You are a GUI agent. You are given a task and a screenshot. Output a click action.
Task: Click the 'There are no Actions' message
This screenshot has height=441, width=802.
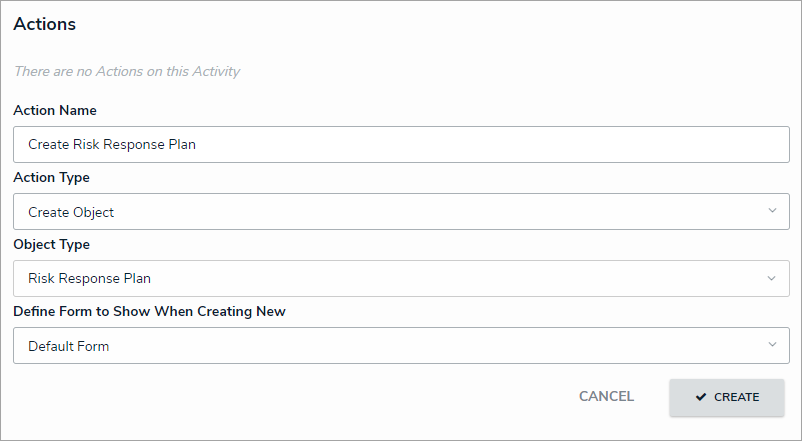coord(126,72)
